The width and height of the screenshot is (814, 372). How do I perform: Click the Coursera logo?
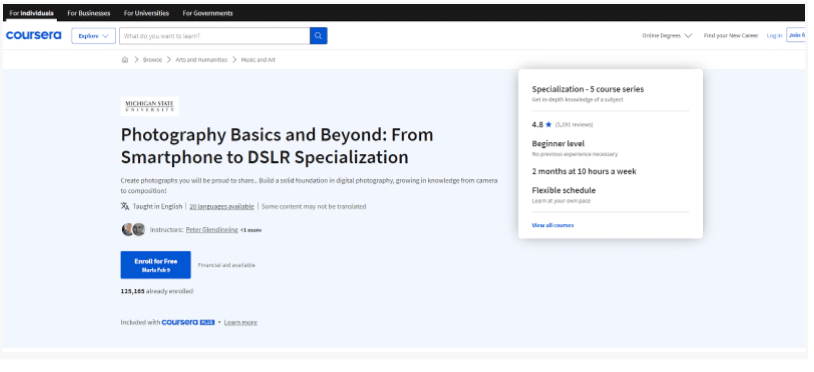(x=34, y=35)
